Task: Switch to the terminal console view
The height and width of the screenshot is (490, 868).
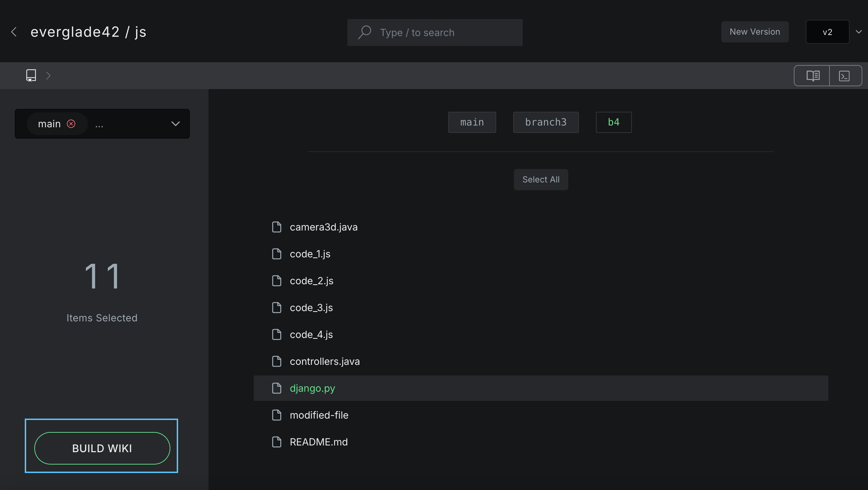Action: point(845,76)
